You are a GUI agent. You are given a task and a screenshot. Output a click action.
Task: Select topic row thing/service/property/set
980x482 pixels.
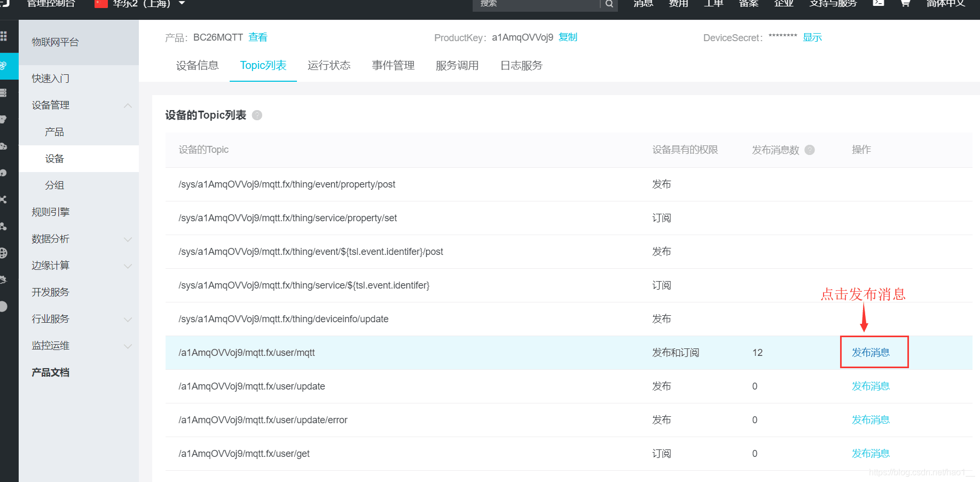pyautogui.click(x=569, y=218)
